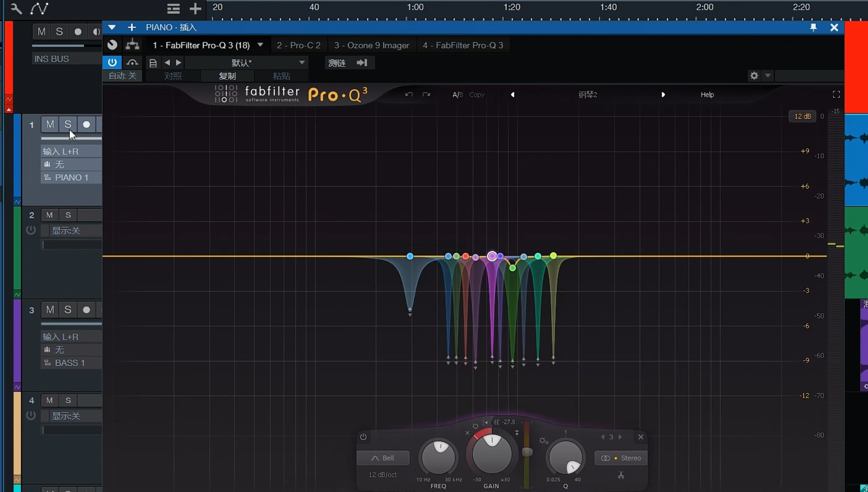Viewport: 868px width, 492px height.
Task: Switch to 3 - Ozone 9 Imager tab
Action: [371, 45]
